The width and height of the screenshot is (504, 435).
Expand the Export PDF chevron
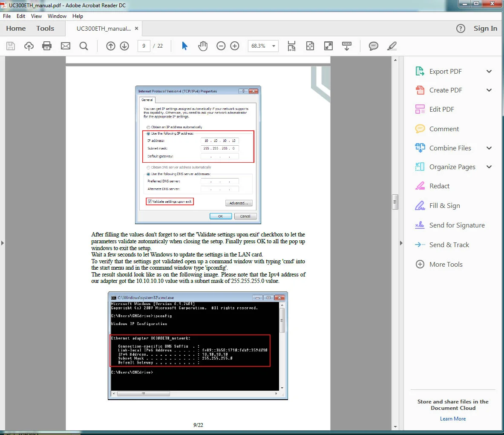tap(489, 72)
